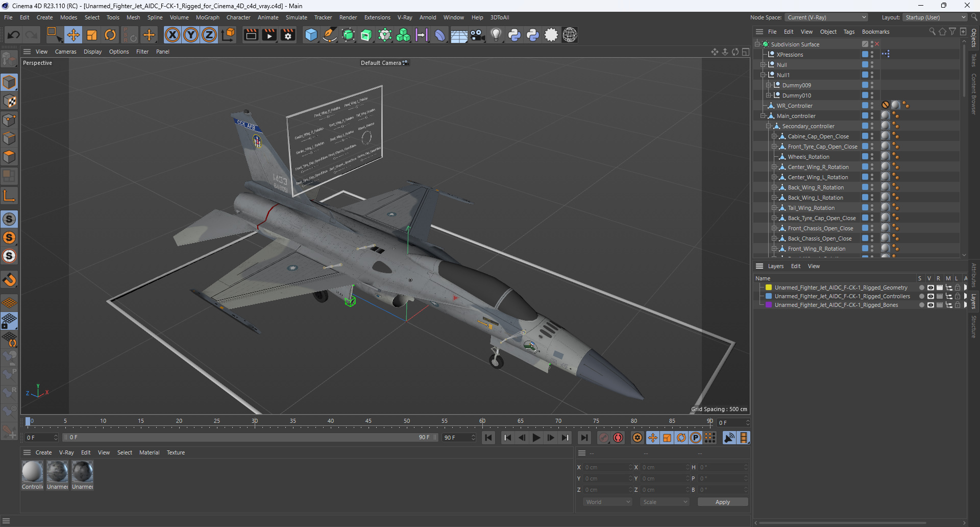Open the Simulate menu
This screenshot has width=980, height=527.
point(296,17)
